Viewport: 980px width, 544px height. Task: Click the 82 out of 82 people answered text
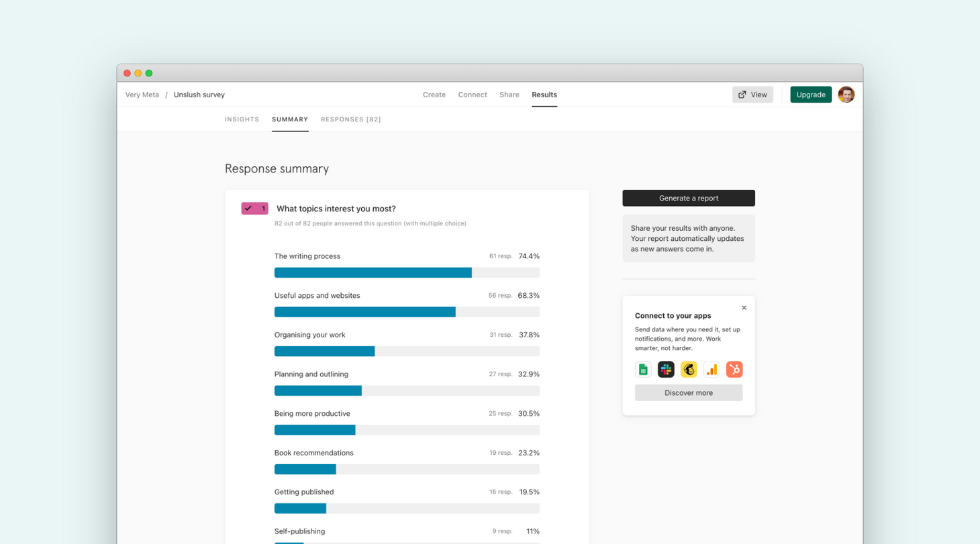pos(371,223)
